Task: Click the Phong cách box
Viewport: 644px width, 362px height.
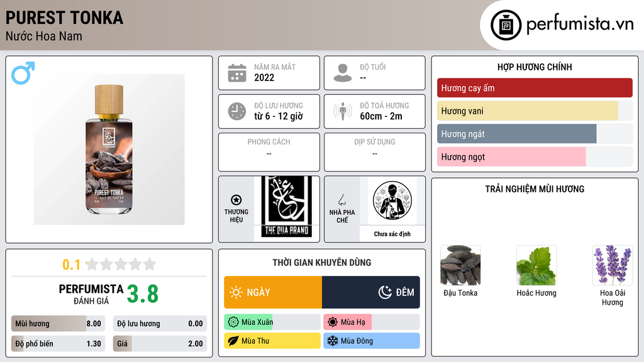Action: (x=269, y=152)
